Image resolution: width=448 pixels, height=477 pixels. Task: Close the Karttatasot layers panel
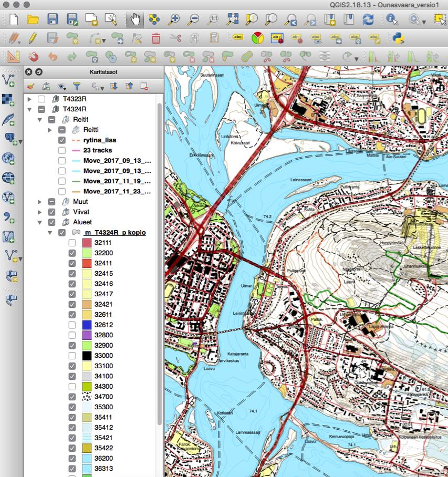click(x=28, y=72)
